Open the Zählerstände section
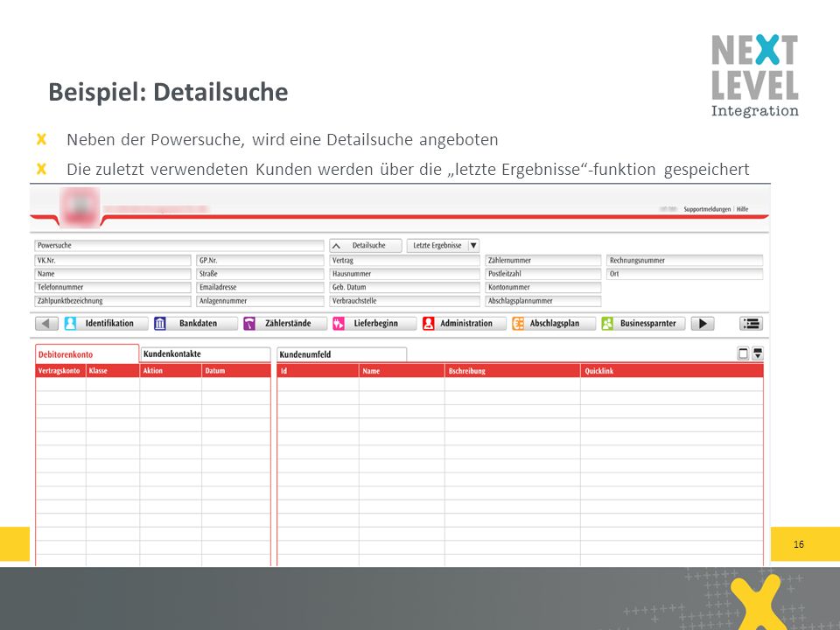This screenshot has height=630, width=840. coord(284,324)
